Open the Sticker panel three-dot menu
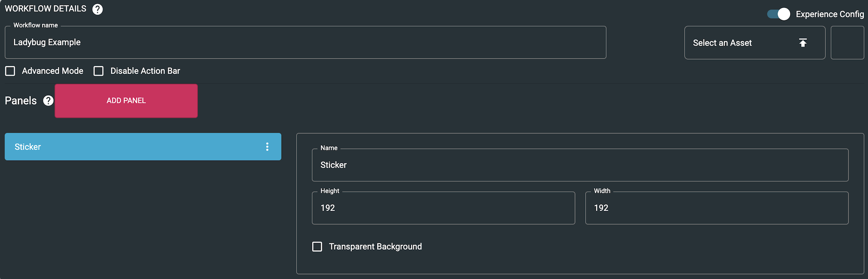 point(267,147)
